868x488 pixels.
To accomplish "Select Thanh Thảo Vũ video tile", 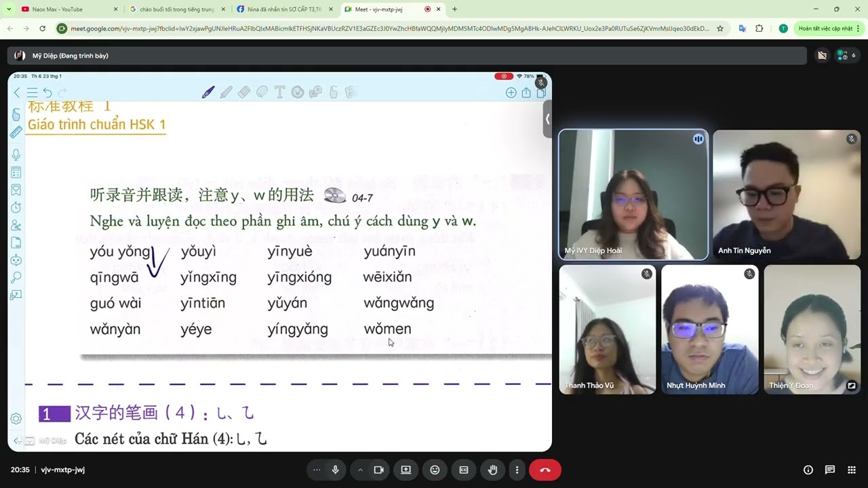I will 608,329.
